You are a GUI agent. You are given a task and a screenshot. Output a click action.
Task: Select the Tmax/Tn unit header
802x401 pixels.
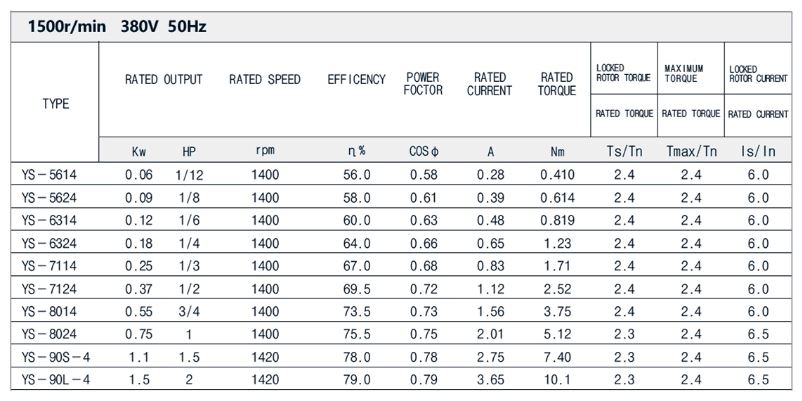(x=692, y=151)
